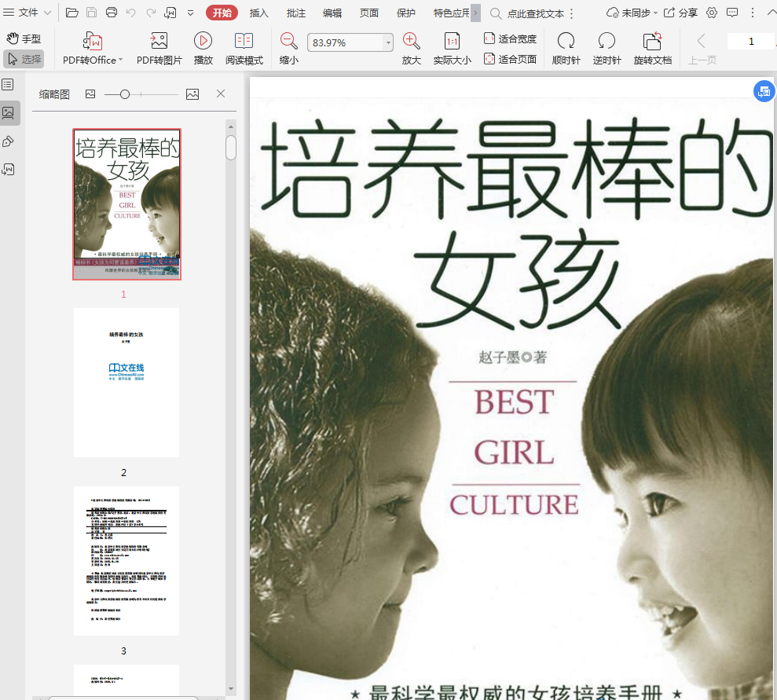The image size is (777, 700).
Task: Toggle the 选择 selection tool
Action: [24, 59]
